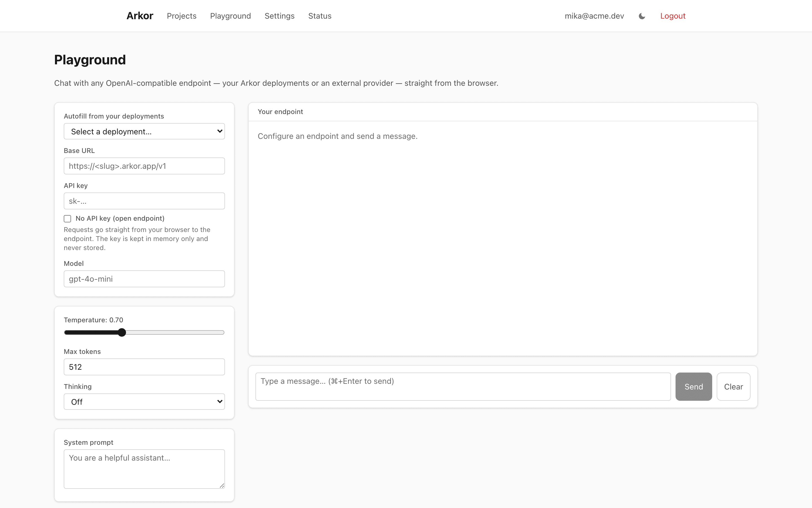812x508 pixels.
Task: Toggle dark mode with the moon icon
Action: point(642,16)
